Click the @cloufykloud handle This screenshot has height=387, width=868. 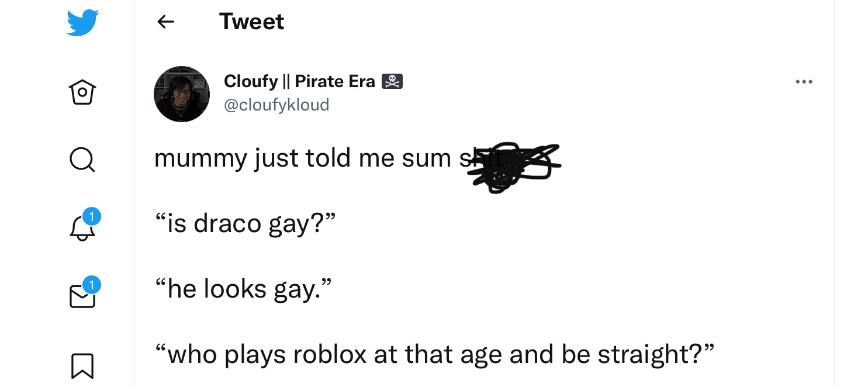276,105
